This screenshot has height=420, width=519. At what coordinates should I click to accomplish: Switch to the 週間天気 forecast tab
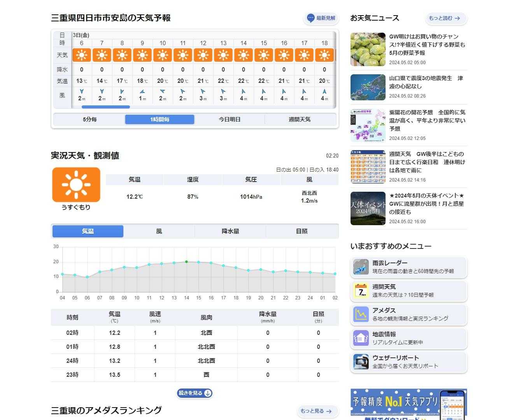coord(300,119)
